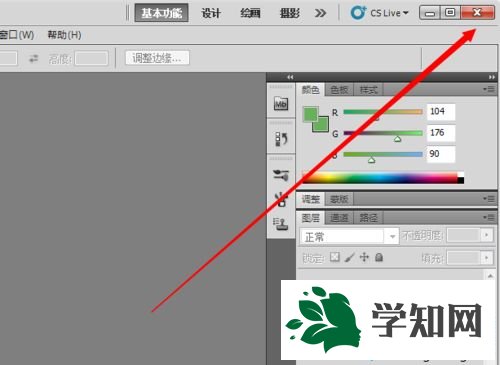Select the 蒙版 masks tab

pos(339,199)
